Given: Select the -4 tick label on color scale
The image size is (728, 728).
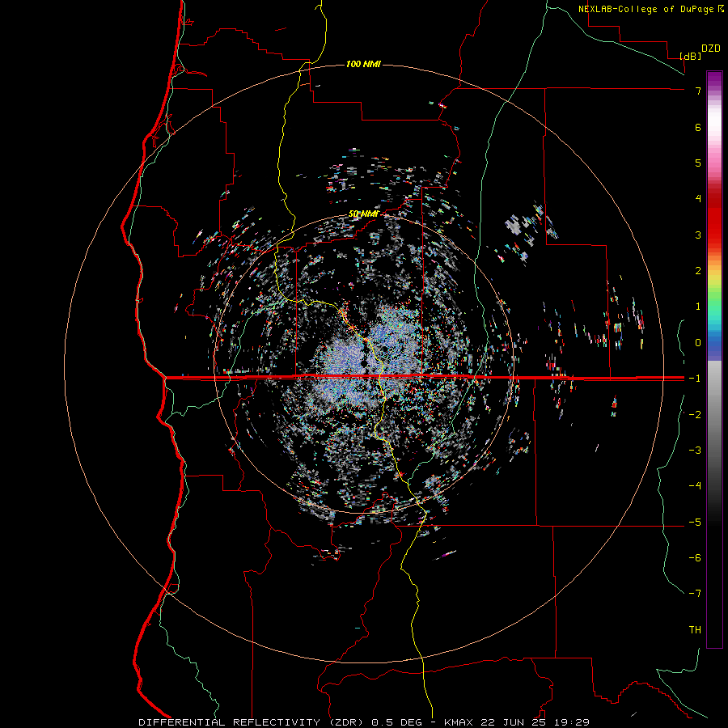Looking at the screenshot, I should (695, 486).
